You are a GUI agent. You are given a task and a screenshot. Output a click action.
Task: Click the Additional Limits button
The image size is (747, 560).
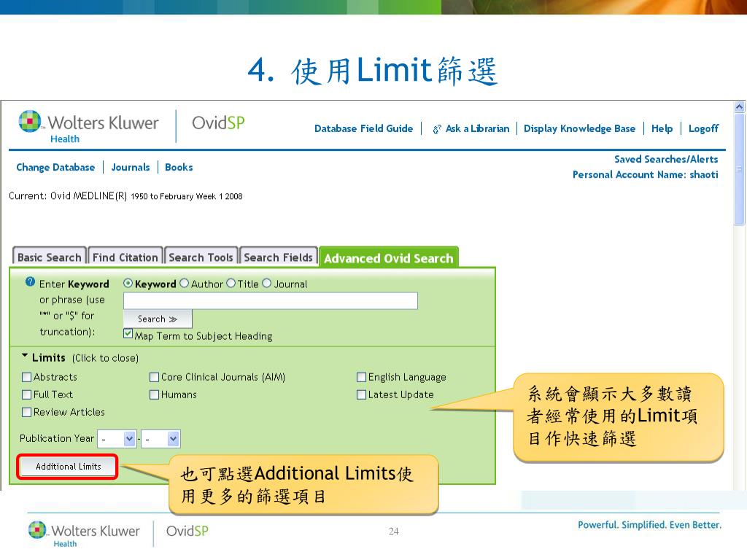(68, 467)
